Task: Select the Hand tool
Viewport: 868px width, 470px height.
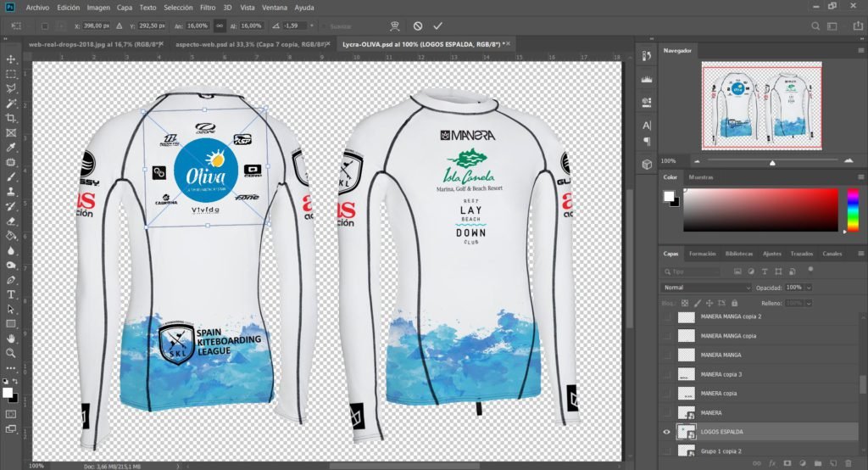Action: (10, 339)
